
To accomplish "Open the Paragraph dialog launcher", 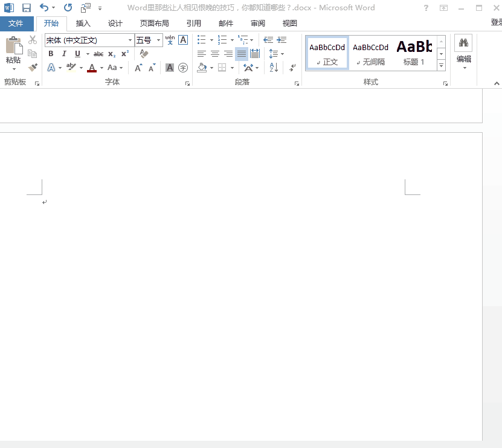I will pyautogui.click(x=297, y=83).
